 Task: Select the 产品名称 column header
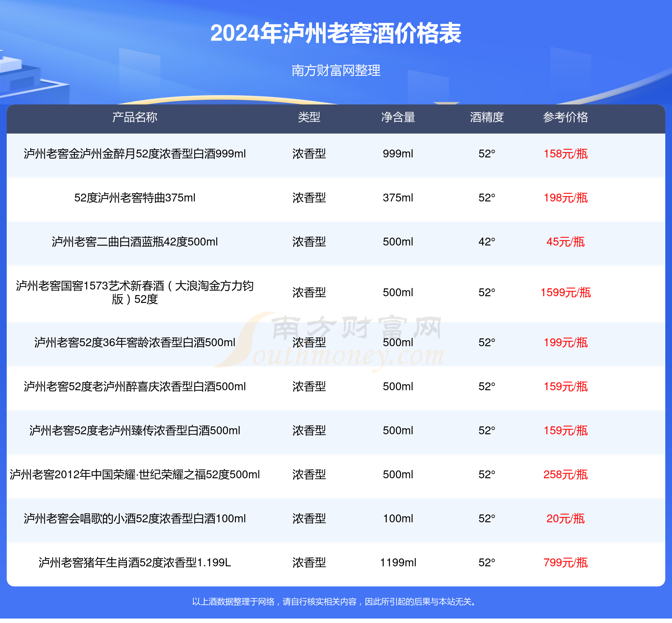[x=135, y=117]
